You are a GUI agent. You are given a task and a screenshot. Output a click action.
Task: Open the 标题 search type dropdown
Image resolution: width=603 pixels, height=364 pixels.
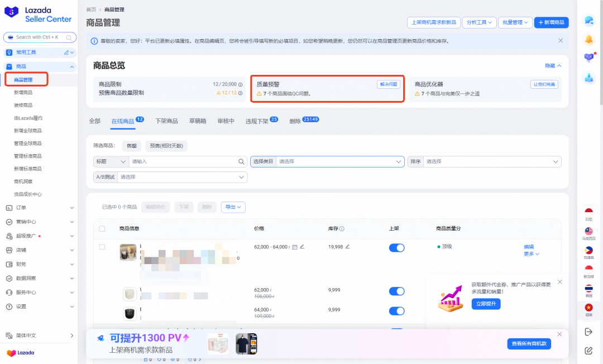pos(111,161)
